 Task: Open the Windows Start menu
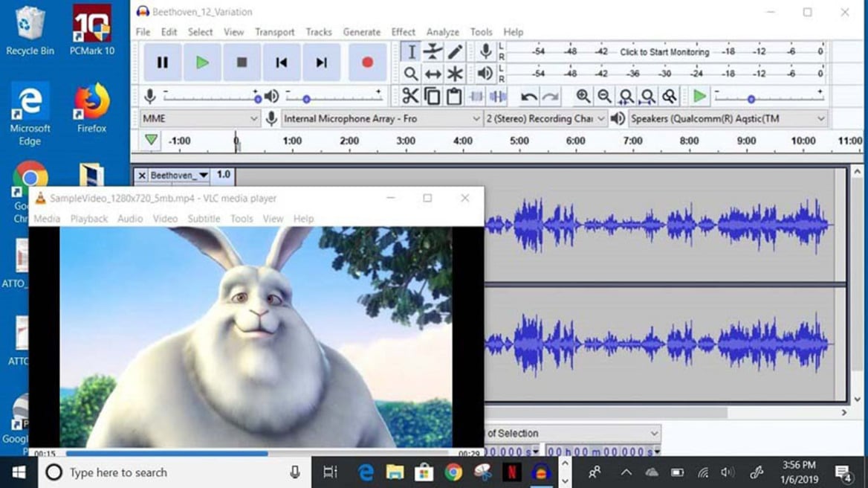(19, 472)
